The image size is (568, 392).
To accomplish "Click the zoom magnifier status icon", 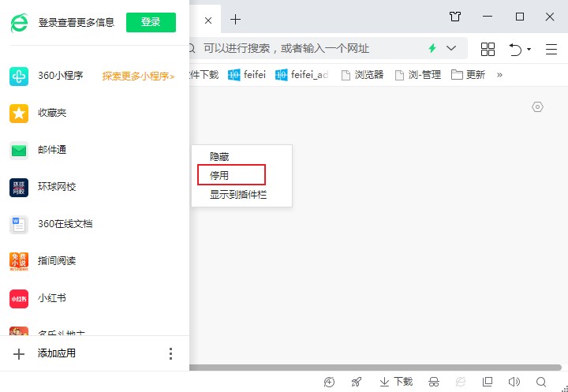I will [x=541, y=382].
